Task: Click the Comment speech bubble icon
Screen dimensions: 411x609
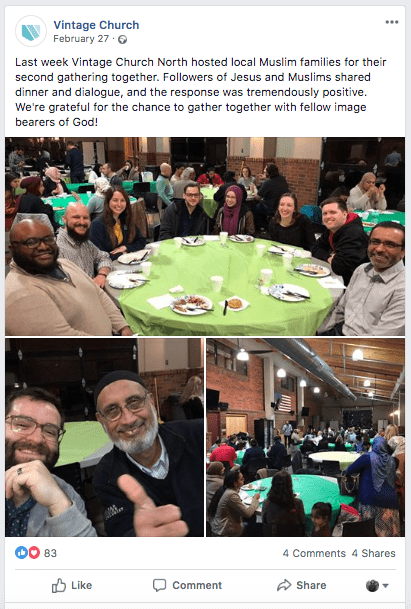Action: coord(159,585)
